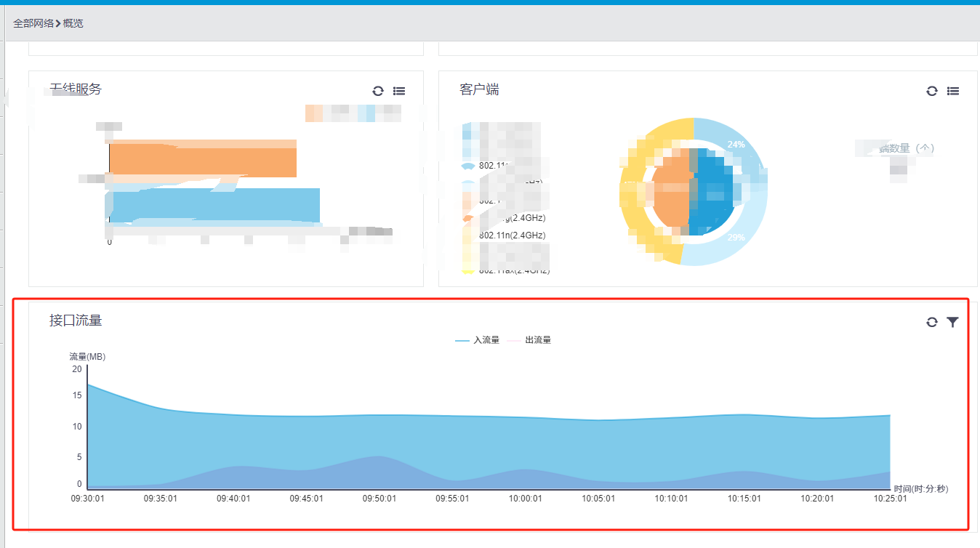980x548 pixels.
Task: Refresh the 接口流量 chart
Action: pos(932,322)
